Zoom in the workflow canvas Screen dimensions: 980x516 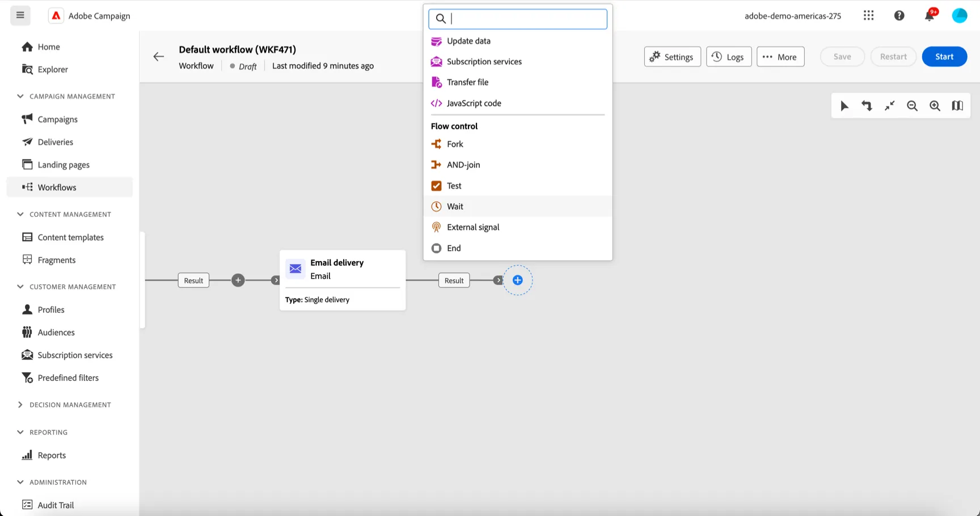935,106
